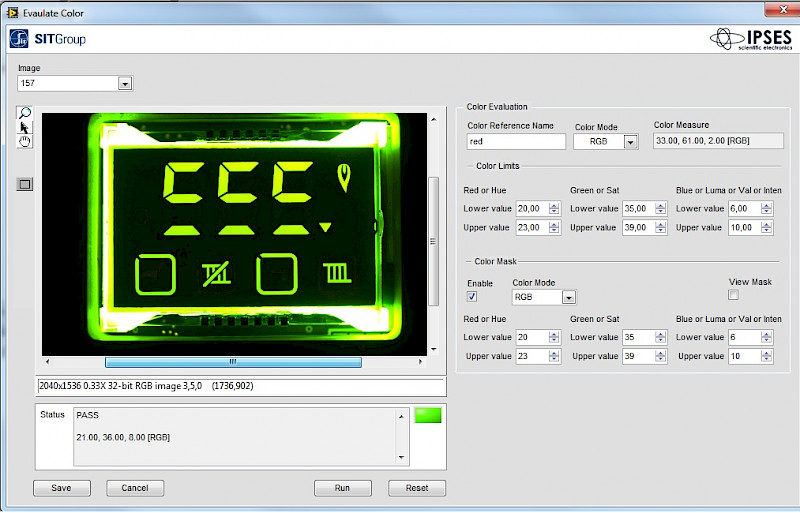The width and height of the screenshot is (800, 513).
Task: Click Color Limits Red lower value 20,00
Action: (532, 209)
